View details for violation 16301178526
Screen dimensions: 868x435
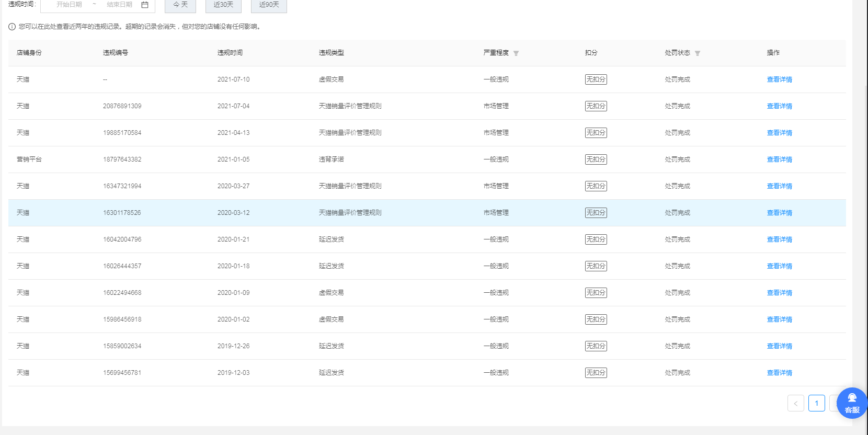pos(779,213)
